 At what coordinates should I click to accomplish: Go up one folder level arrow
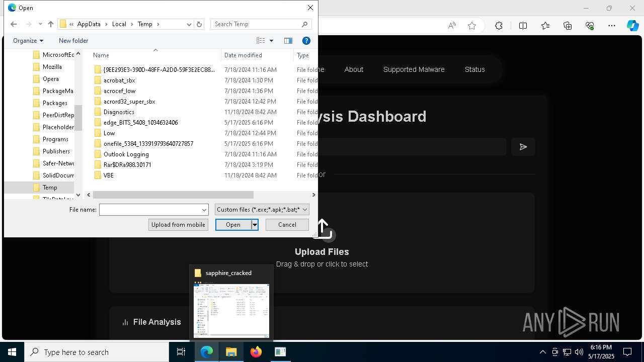[51, 24]
